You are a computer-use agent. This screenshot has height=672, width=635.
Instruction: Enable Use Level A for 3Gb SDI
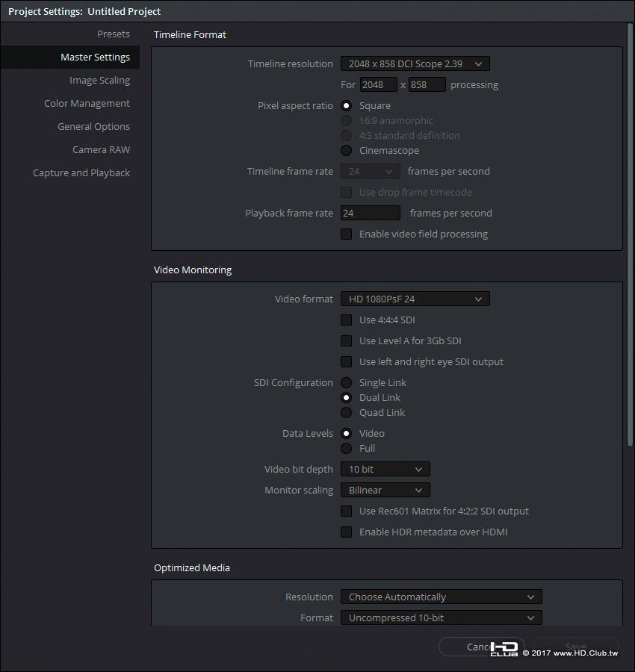pos(346,340)
